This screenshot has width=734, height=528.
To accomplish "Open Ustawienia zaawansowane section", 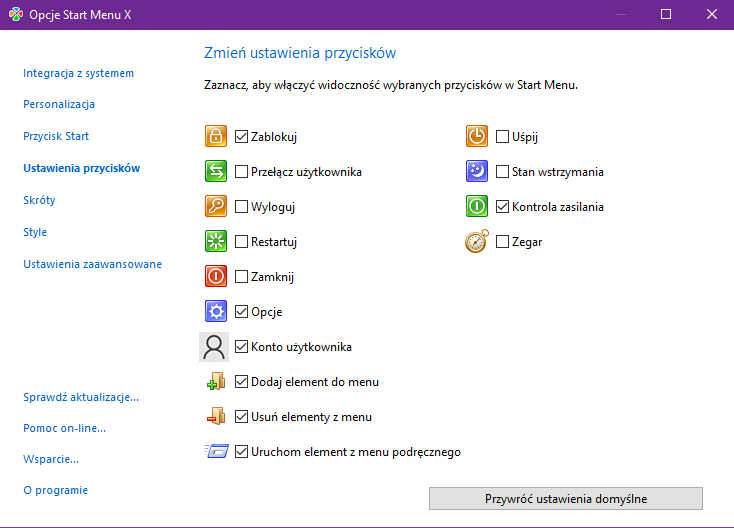I will 93,264.
